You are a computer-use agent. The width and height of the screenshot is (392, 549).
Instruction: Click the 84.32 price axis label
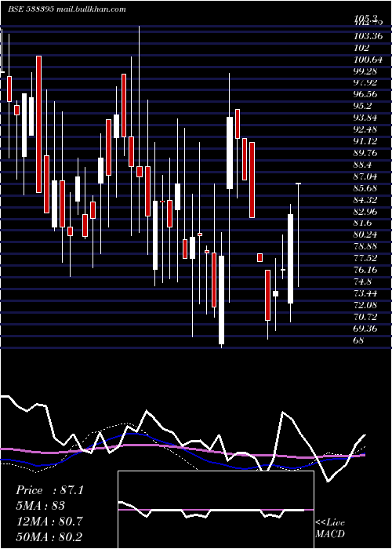tap(365, 199)
